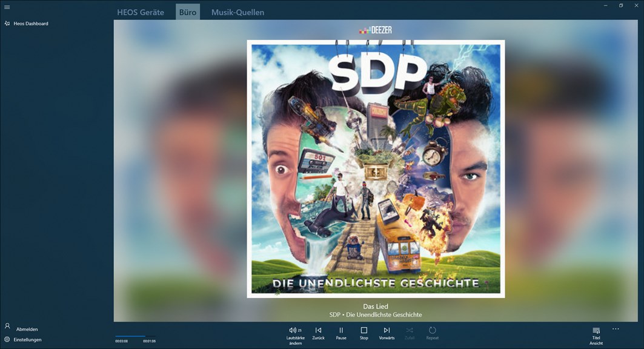Viewport: 644px width, 349px height.
Task: Open the more options ellipsis menu
Action: (x=616, y=329)
